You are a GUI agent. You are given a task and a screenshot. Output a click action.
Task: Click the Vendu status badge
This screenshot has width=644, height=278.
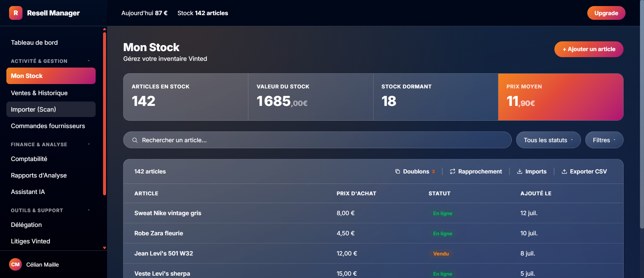click(x=441, y=254)
